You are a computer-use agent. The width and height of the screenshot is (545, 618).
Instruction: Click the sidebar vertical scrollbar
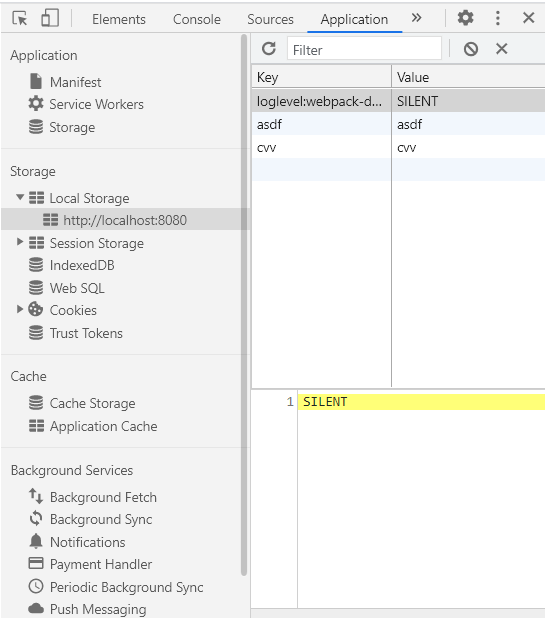pyautogui.click(x=244, y=305)
